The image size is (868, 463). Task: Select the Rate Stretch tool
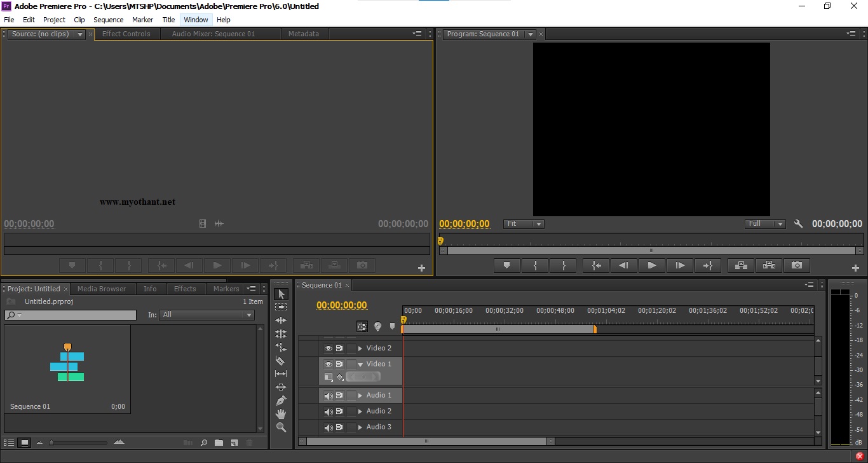tap(281, 347)
